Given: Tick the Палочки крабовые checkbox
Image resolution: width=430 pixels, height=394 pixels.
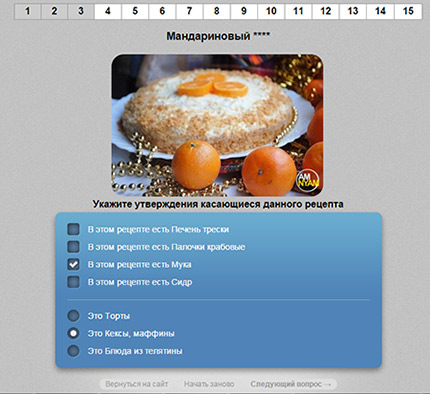Looking at the screenshot, I should (73, 247).
